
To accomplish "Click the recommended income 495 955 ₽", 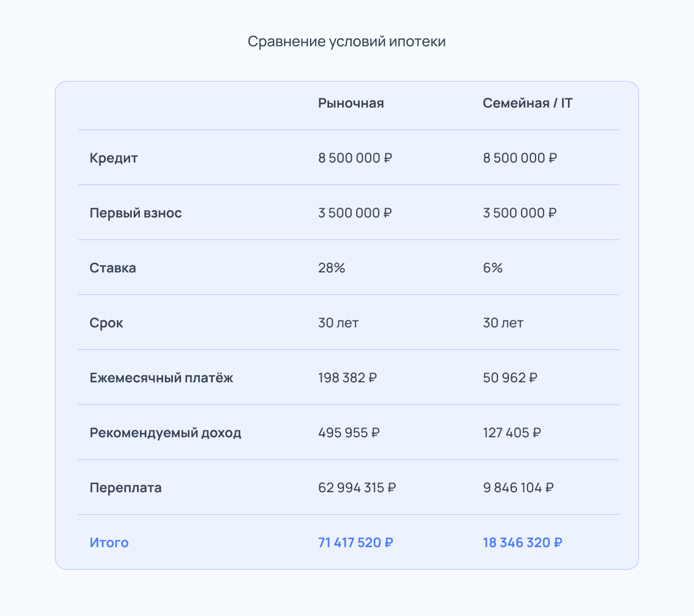I will [x=349, y=433].
